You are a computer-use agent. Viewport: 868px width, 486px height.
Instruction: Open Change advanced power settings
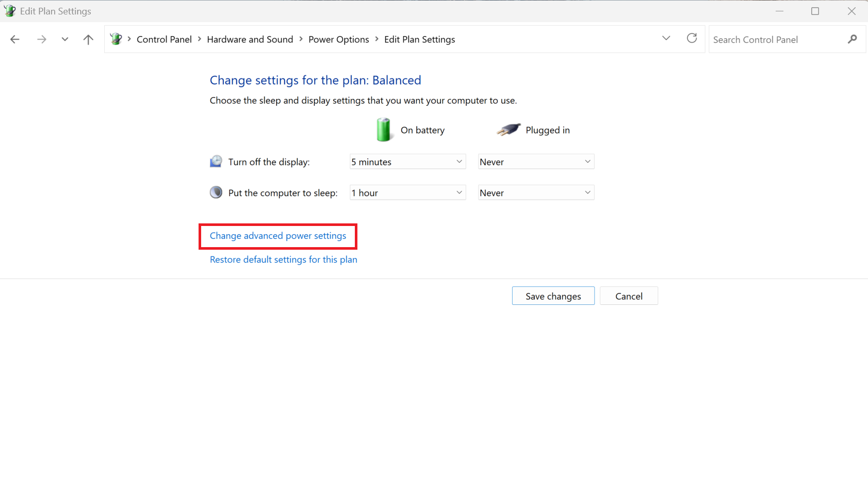[277, 236]
